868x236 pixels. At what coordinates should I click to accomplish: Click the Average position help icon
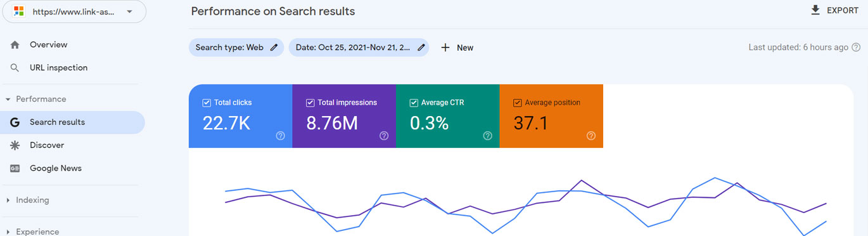(591, 136)
